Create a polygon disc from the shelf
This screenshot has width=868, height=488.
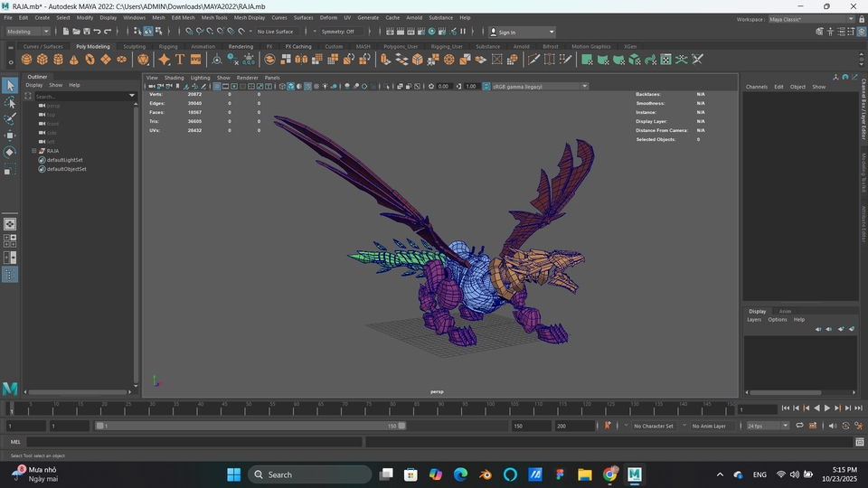point(121,60)
